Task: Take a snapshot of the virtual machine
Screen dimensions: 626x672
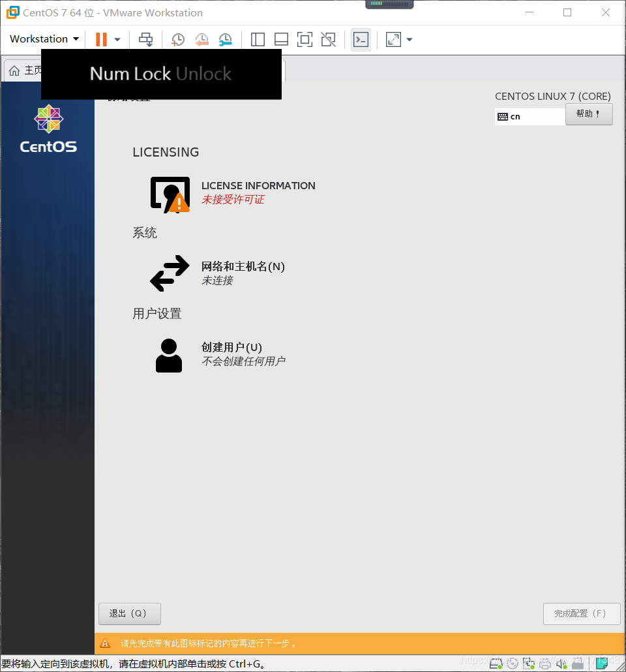Action: pos(178,39)
